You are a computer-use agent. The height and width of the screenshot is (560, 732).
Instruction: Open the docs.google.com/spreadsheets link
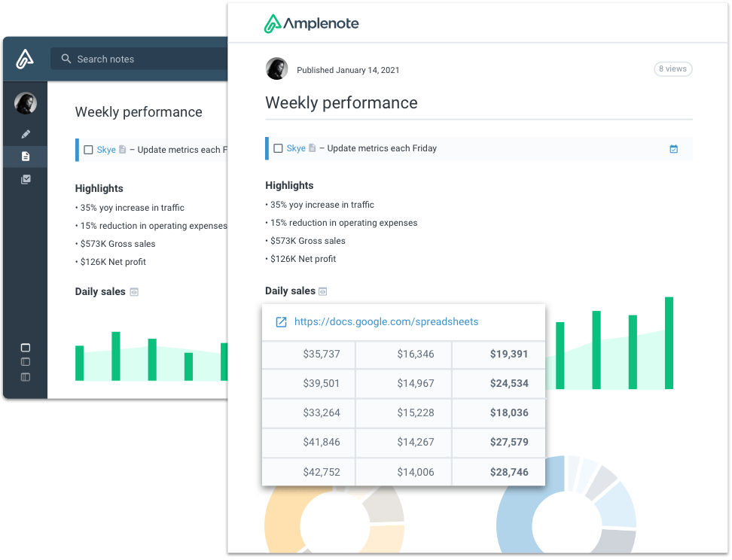[386, 321]
